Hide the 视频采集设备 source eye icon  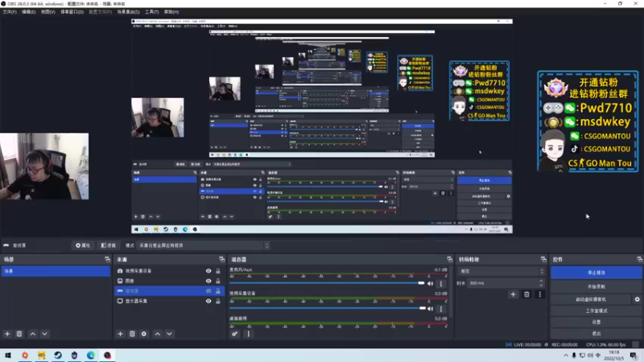[208, 271]
